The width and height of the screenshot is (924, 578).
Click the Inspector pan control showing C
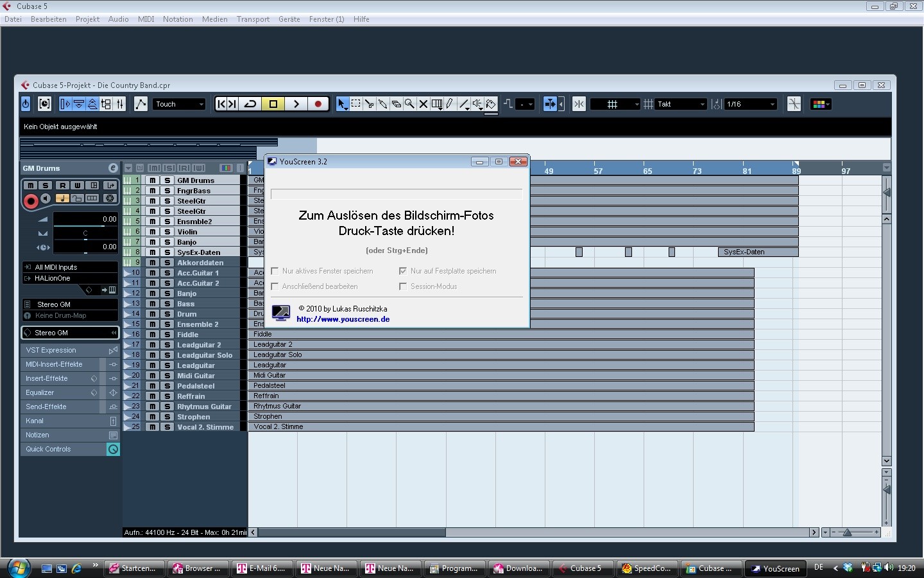click(x=85, y=233)
